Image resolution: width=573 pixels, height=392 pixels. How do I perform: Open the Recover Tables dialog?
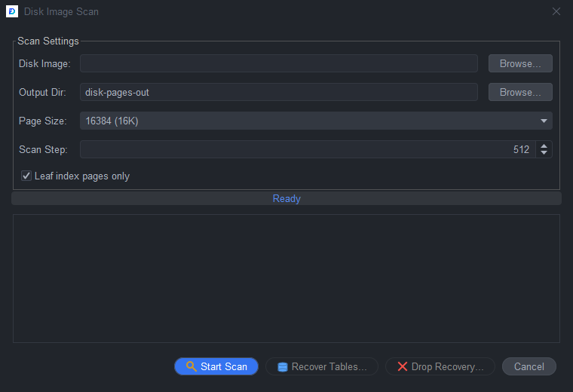(322, 366)
